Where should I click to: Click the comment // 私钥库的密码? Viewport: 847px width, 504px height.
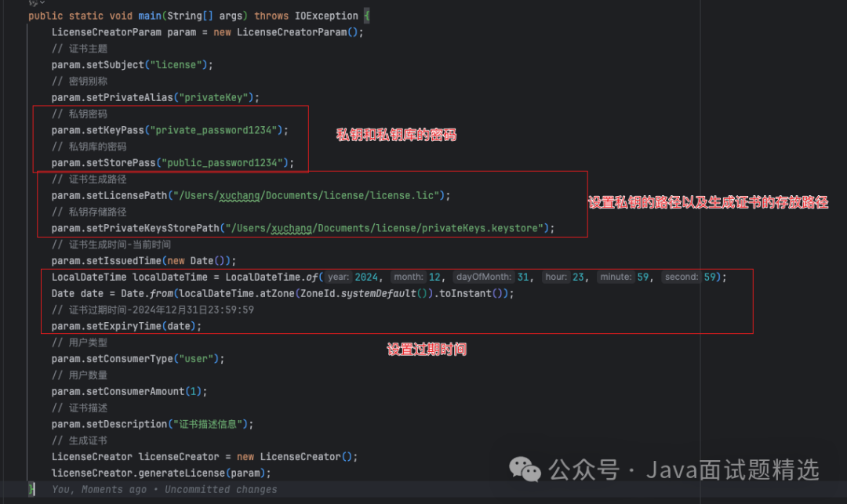(89, 147)
